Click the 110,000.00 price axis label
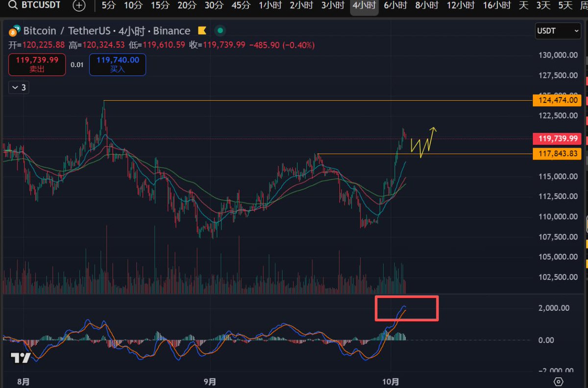588x388 pixels. [557, 216]
